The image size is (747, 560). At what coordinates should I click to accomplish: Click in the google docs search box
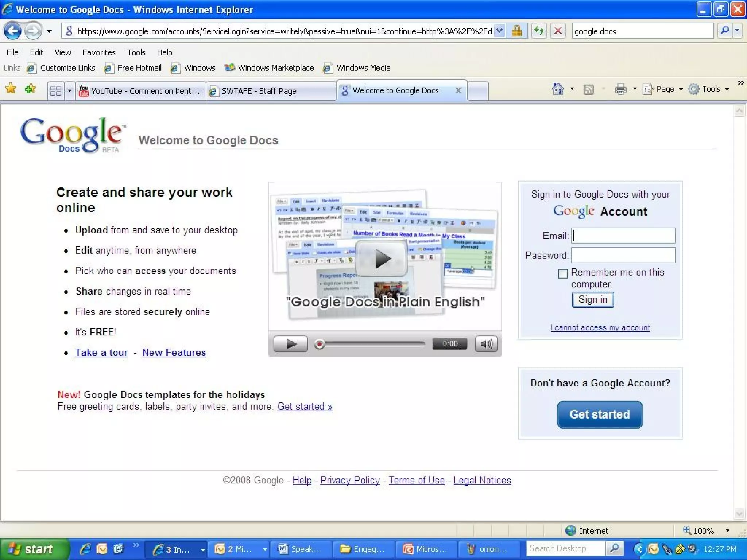click(x=642, y=31)
